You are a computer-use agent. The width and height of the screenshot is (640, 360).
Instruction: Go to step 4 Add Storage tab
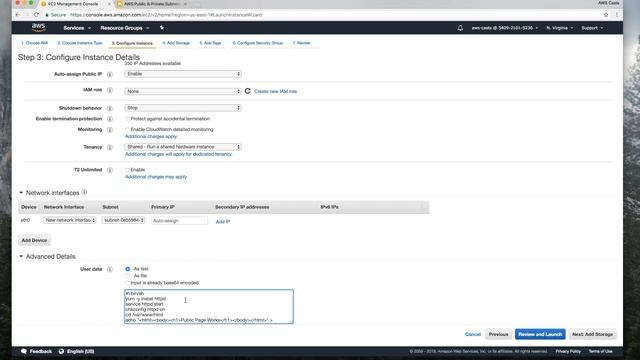click(176, 43)
